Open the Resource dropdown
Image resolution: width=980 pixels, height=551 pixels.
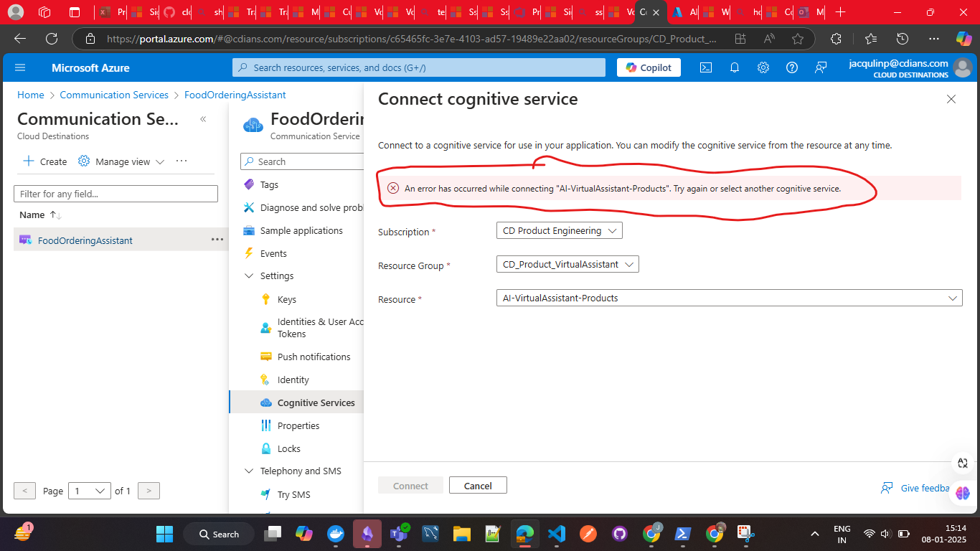coord(729,298)
